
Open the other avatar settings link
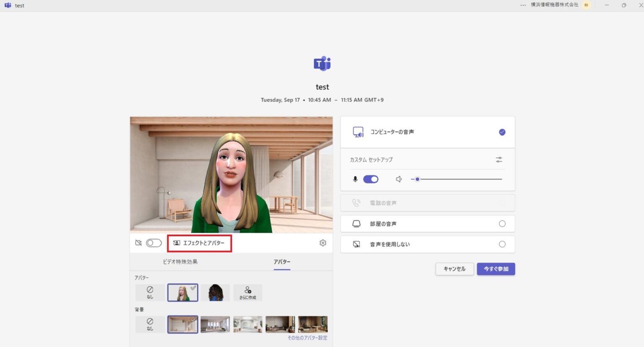tap(307, 338)
